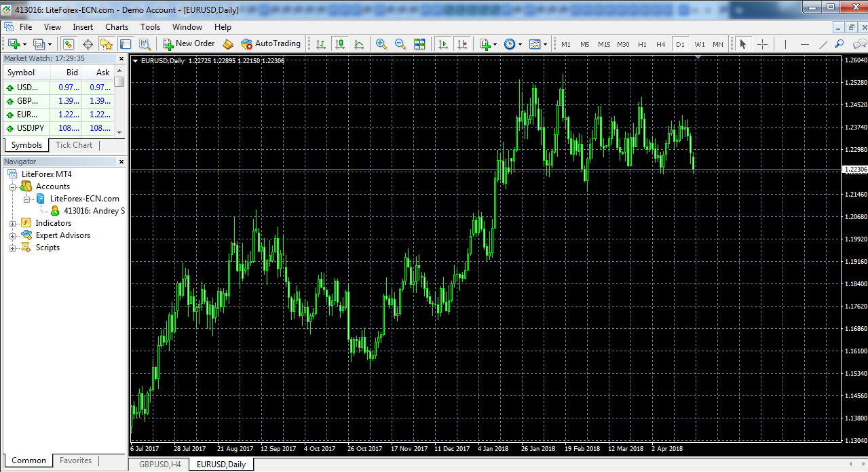Open the Insert menu

(x=83, y=27)
